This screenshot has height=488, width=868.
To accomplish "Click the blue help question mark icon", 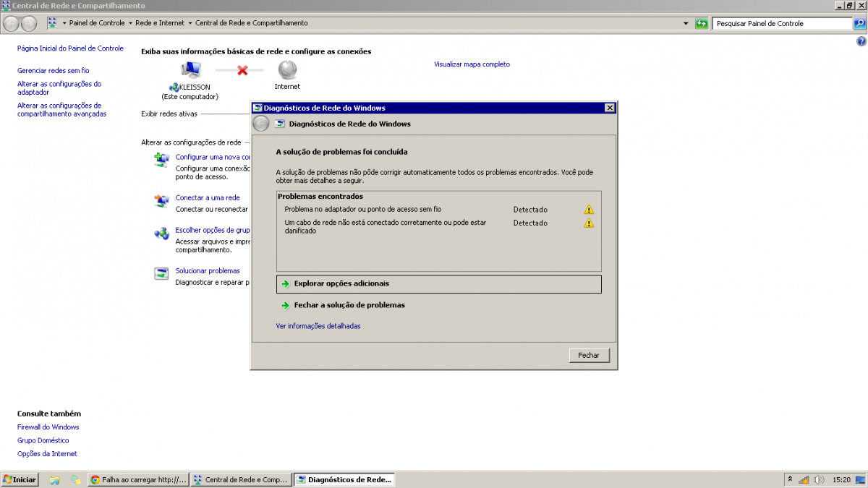I will click(861, 42).
